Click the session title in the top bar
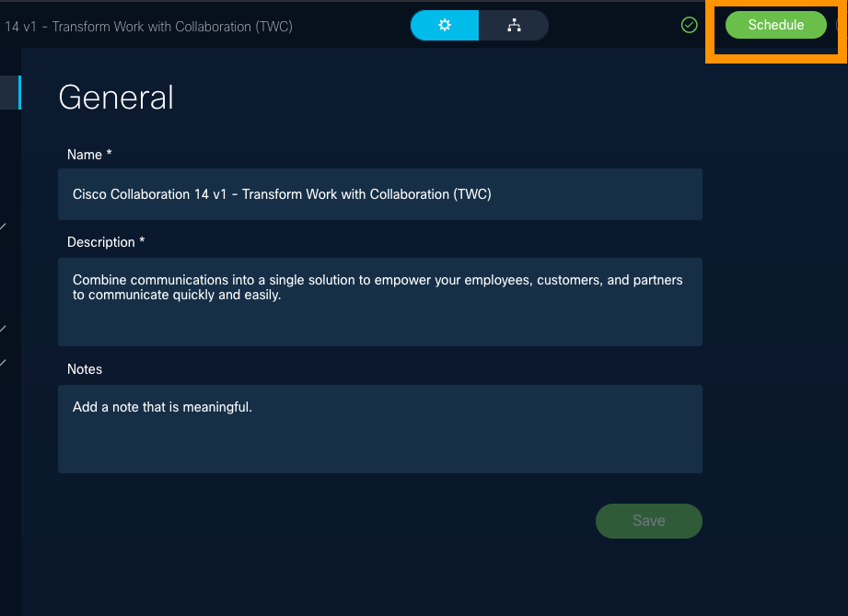This screenshot has height=616, width=848. (148, 27)
